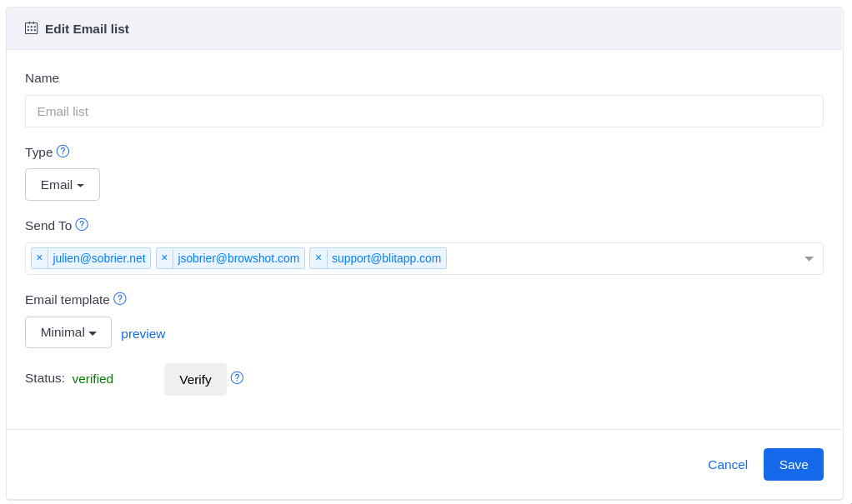
Task: Open the Type dropdown showing Email
Action: 62,184
